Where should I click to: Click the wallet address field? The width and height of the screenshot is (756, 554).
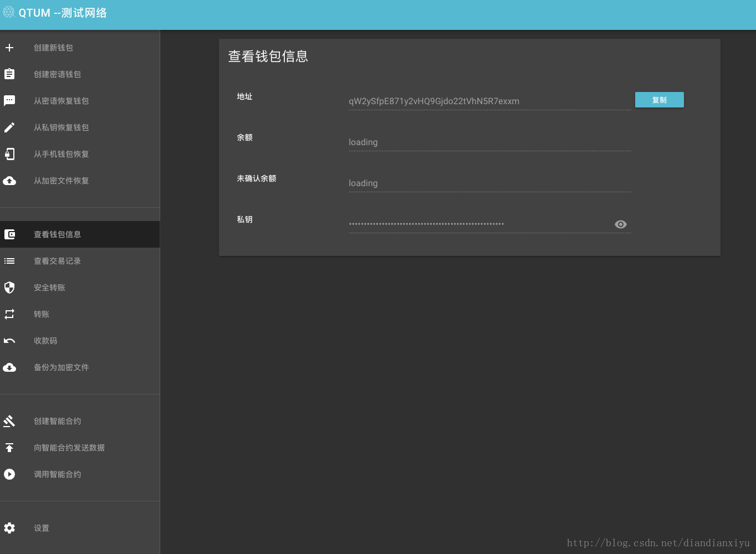pos(489,101)
